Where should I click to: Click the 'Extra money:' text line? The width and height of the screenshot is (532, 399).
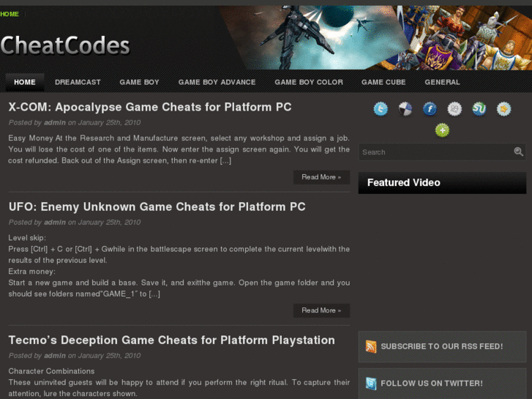pyautogui.click(x=31, y=272)
